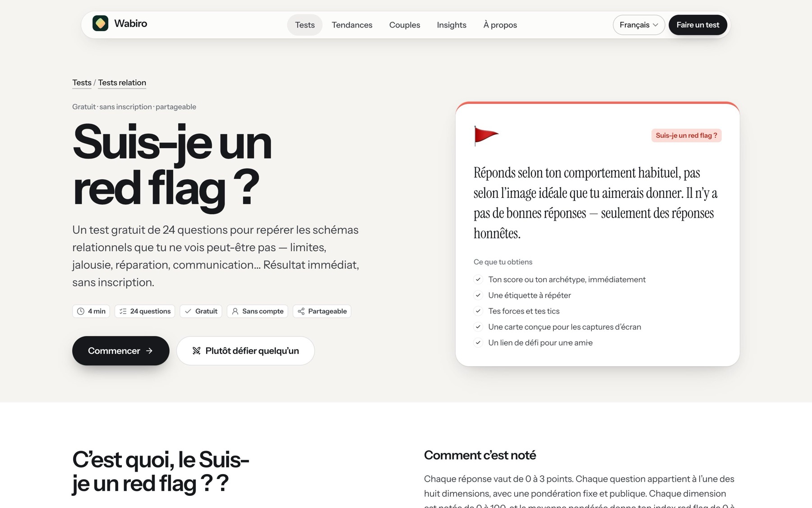This screenshot has width=812, height=508.
Task: Click the Comment c'est noté heading
Action: [480, 455]
